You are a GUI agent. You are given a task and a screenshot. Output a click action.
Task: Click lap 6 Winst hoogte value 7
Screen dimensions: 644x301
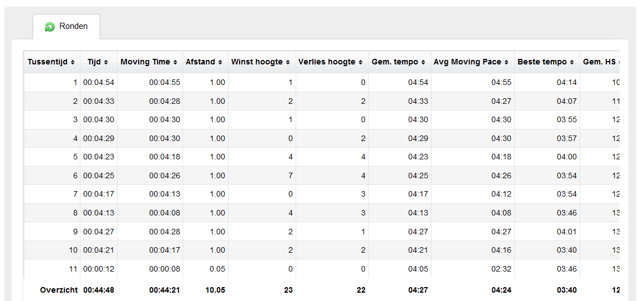[290, 175]
